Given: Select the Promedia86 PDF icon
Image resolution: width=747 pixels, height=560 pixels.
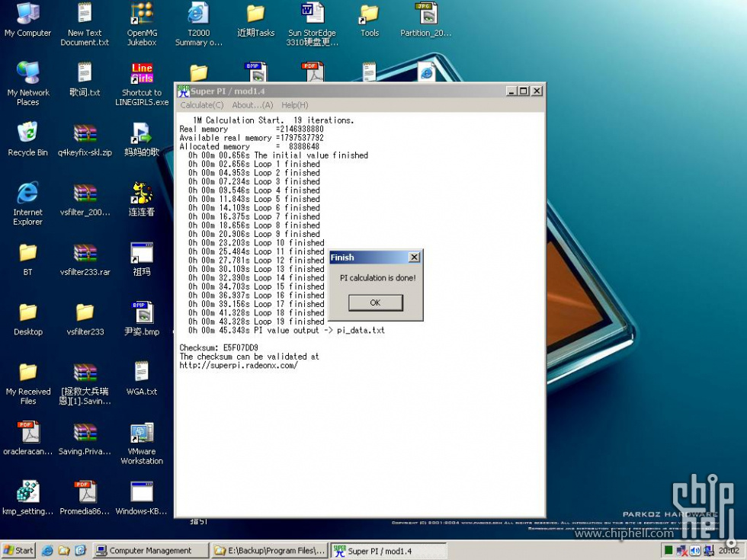Looking at the screenshot, I should point(85,498).
